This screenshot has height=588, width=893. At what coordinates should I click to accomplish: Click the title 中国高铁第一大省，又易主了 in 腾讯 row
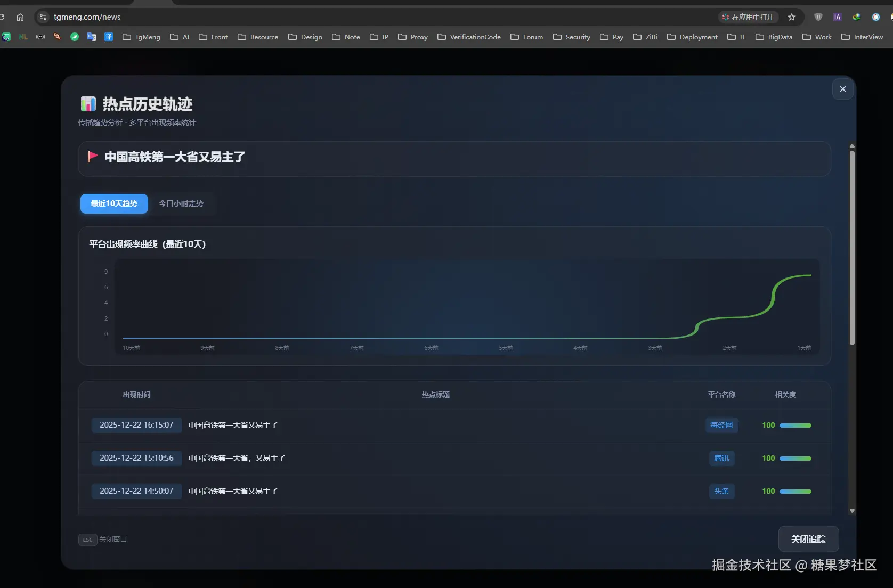click(x=237, y=458)
